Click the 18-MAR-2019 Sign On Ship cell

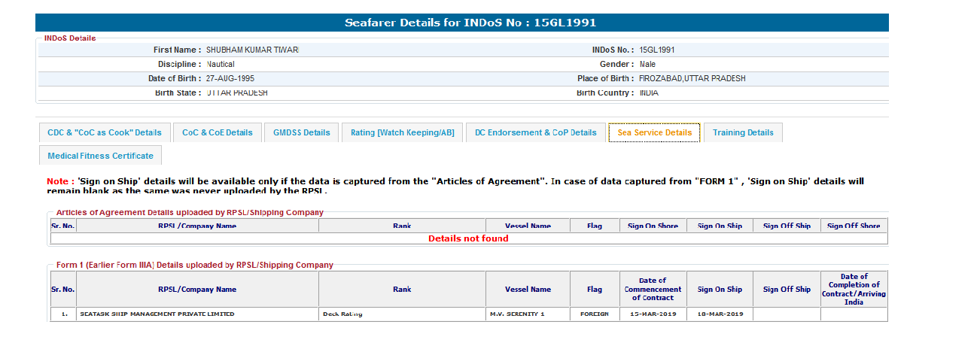point(720,314)
